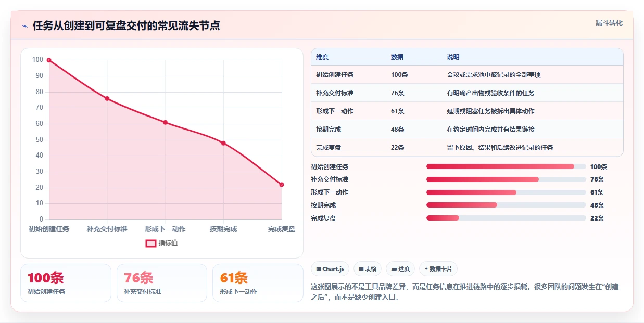Click the x-axis label 完成复盘
Image resolution: width=644 pixels, height=323 pixels.
(x=282, y=229)
